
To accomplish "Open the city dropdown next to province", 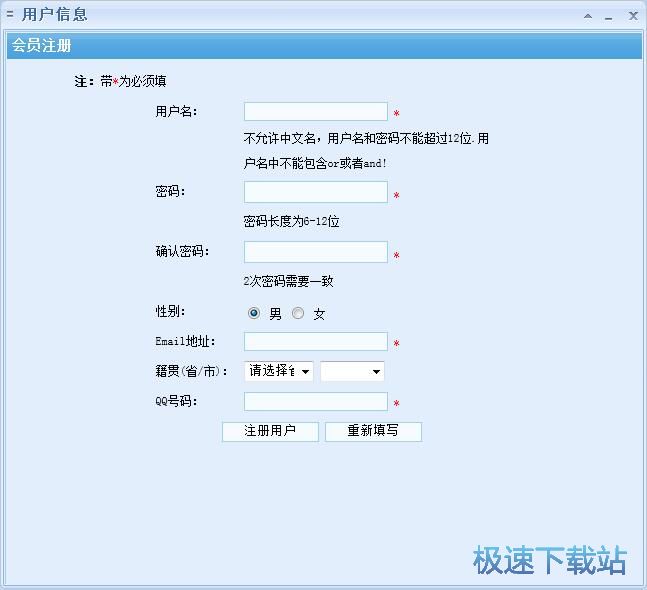I will tap(352, 371).
